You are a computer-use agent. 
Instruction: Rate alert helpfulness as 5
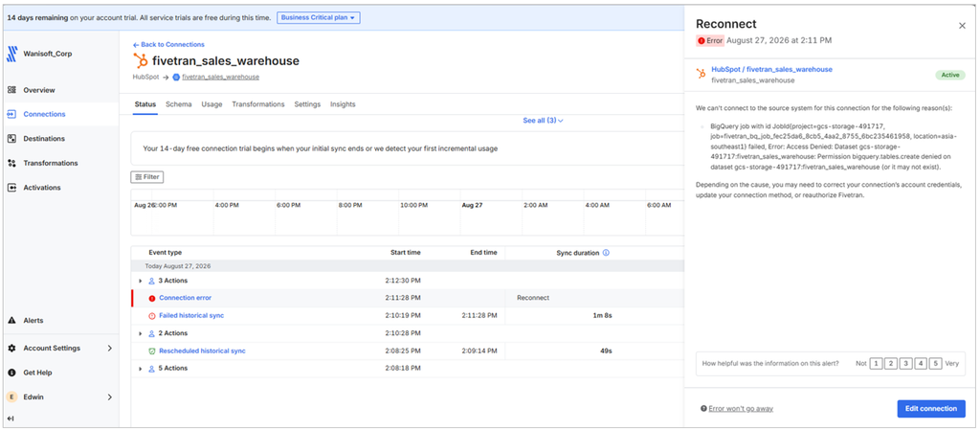[936, 363]
